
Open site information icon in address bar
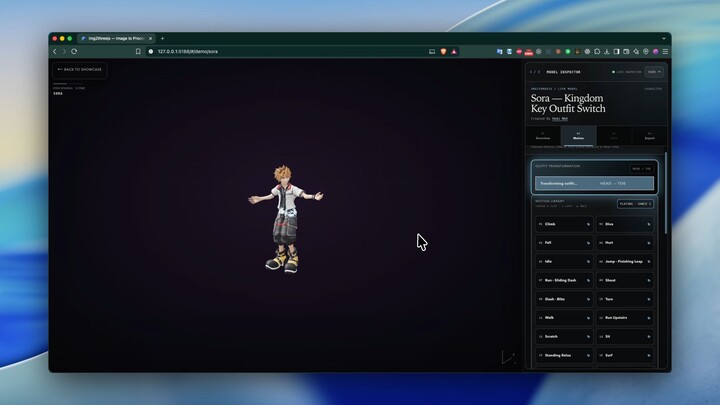(x=151, y=51)
